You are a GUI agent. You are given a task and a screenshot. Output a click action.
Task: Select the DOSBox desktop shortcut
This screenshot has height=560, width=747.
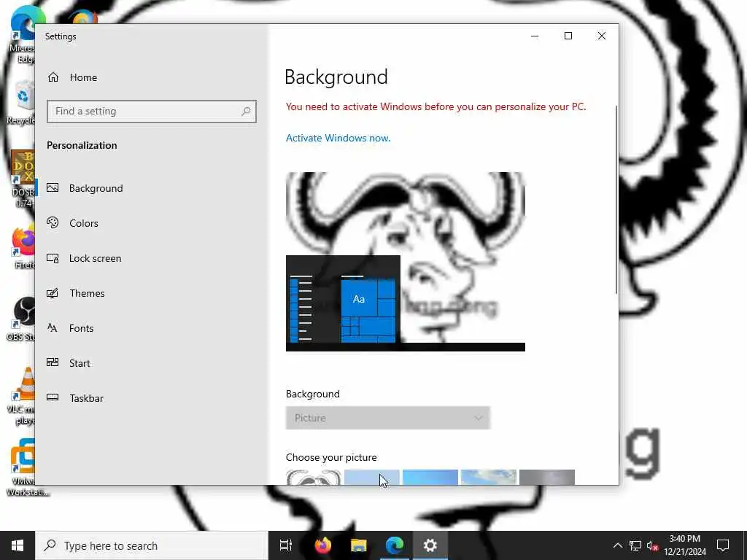click(23, 179)
